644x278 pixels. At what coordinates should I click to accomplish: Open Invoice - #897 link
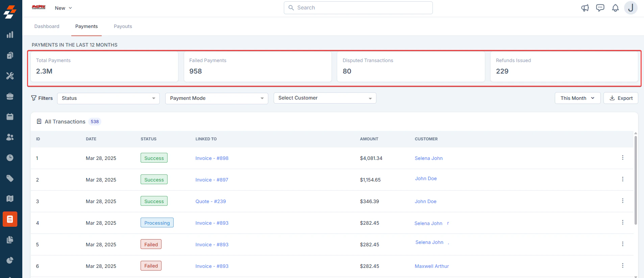tap(212, 180)
